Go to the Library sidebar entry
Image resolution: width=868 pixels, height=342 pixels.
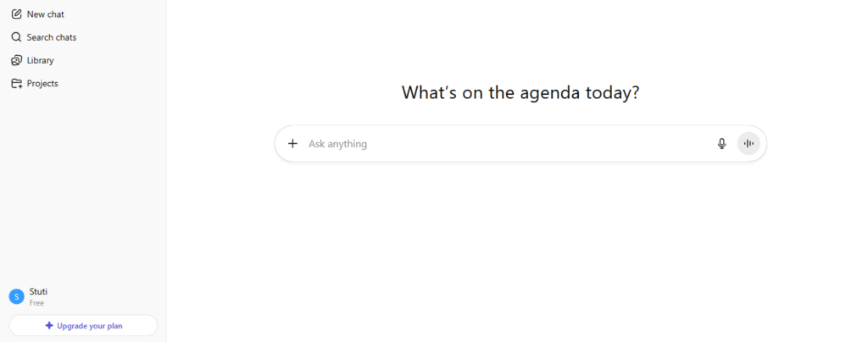click(40, 60)
